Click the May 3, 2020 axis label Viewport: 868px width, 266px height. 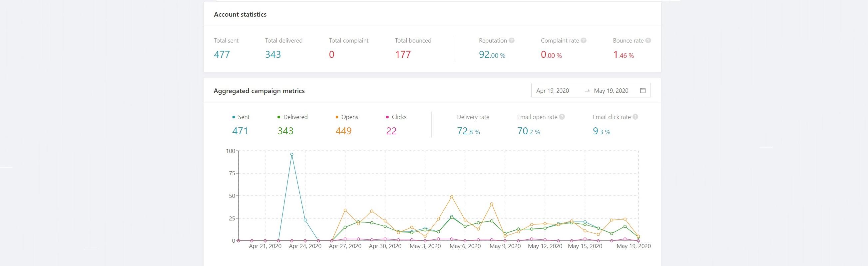point(425,246)
